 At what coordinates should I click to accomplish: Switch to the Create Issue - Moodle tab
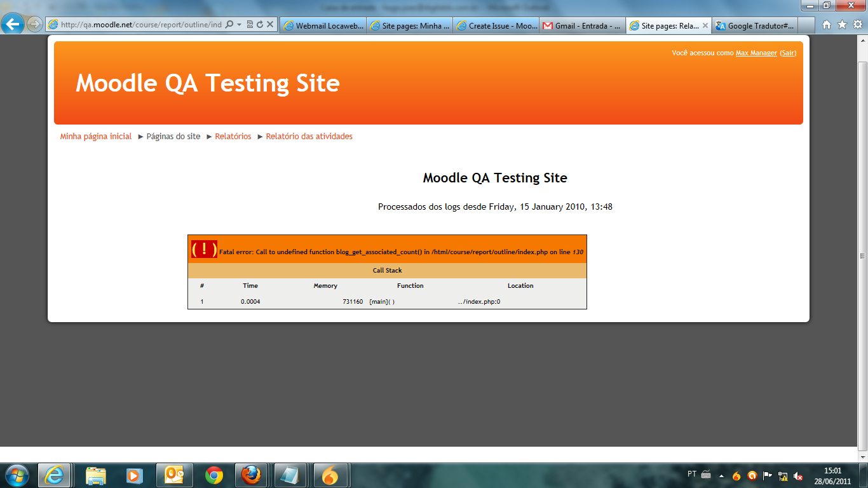tap(496, 25)
